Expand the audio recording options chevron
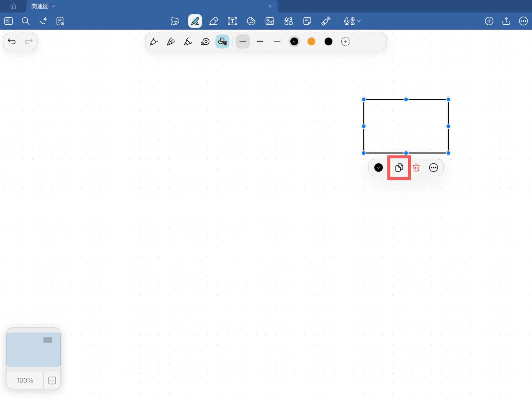The width and height of the screenshot is (532, 399). [359, 21]
